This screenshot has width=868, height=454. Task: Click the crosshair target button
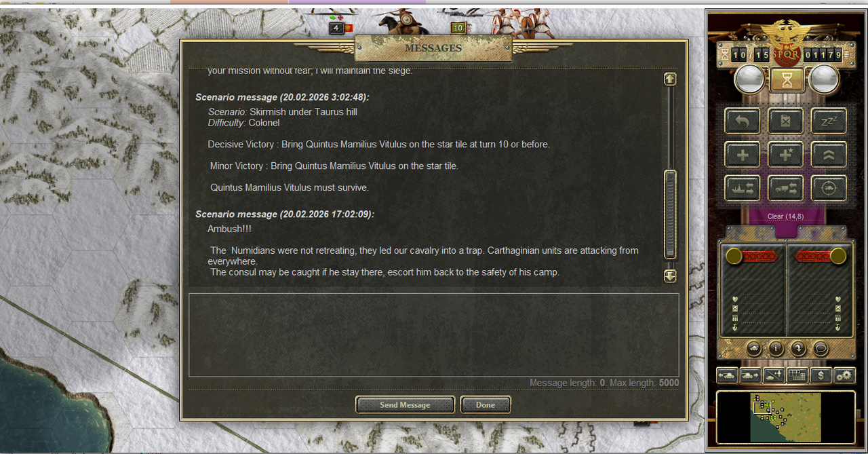829,188
